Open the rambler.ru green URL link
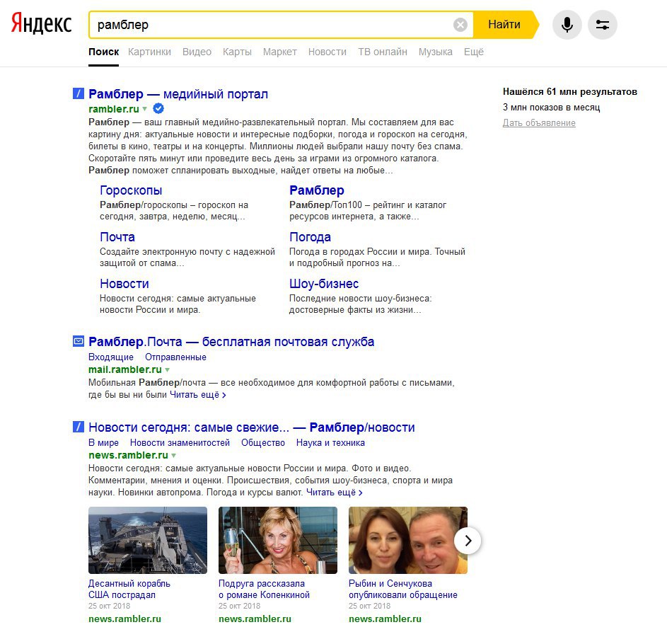 (x=114, y=109)
